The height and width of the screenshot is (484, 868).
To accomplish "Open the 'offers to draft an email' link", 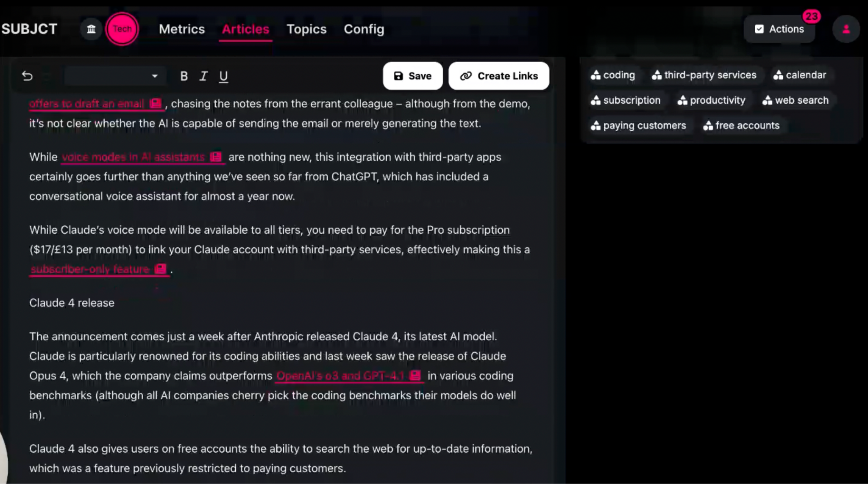I will 87,104.
